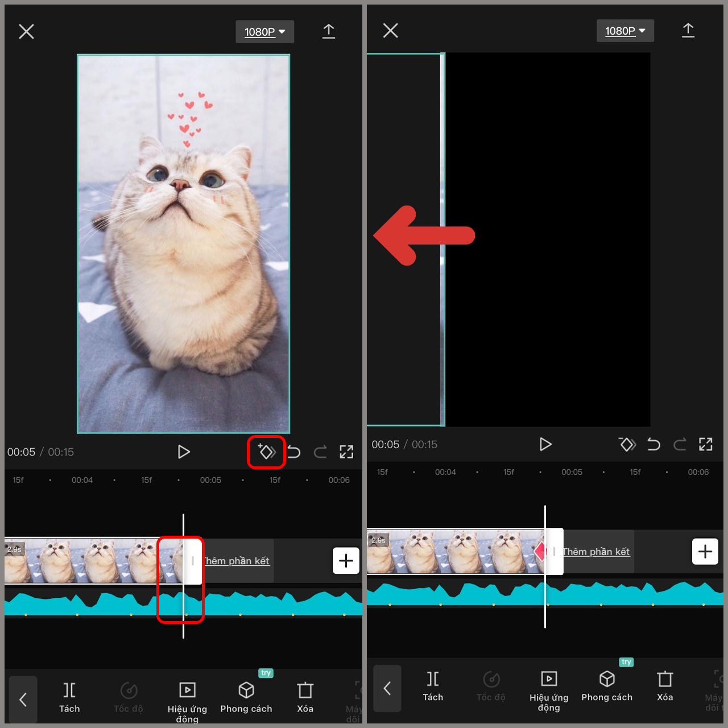Tap Tốc độ speed tool in right toolbar
This screenshot has height=728, width=728.
coord(491,686)
